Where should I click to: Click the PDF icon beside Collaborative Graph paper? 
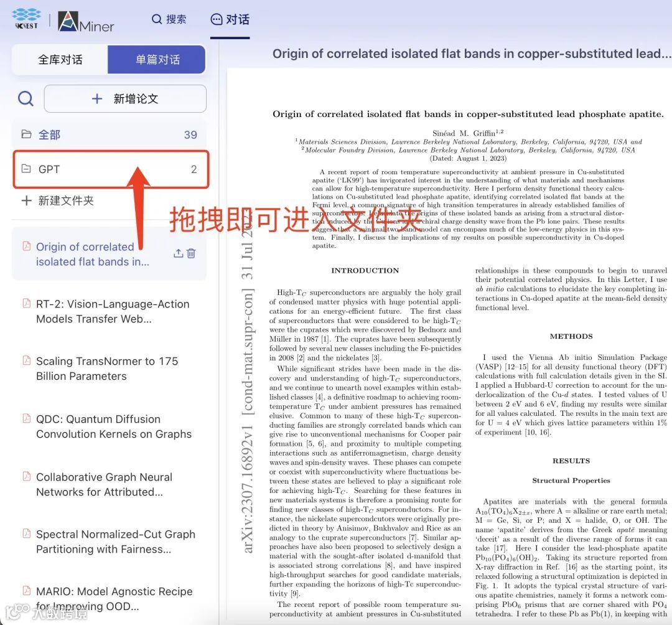[27, 476]
